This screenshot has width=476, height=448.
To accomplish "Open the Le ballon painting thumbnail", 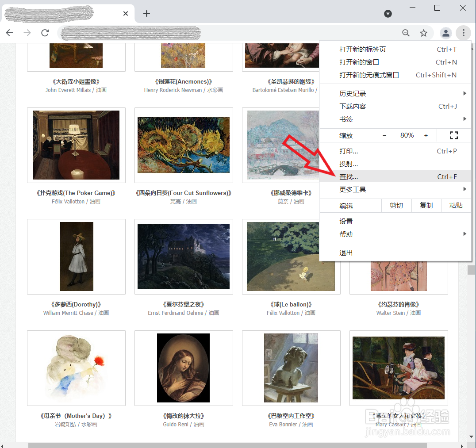I will [291, 257].
